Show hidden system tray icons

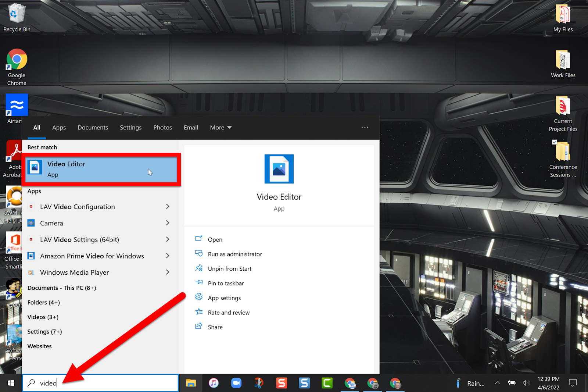click(x=497, y=383)
